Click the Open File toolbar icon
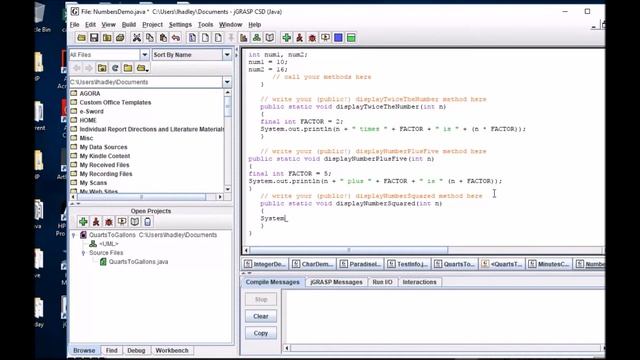640x360 pixels. tap(81, 38)
